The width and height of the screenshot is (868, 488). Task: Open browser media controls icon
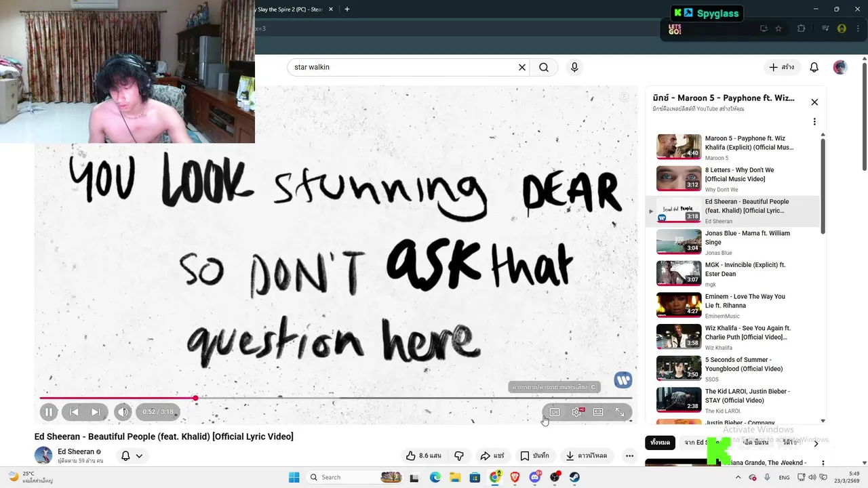825,28
